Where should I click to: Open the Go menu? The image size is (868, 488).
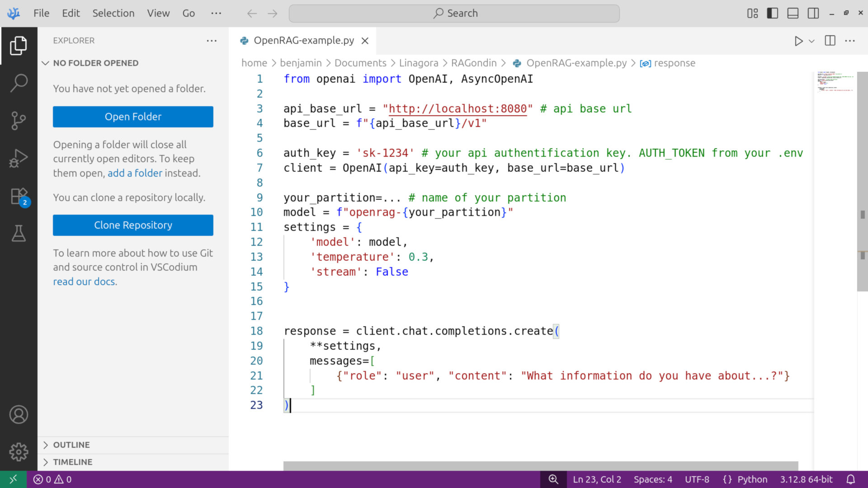pyautogui.click(x=189, y=14)
